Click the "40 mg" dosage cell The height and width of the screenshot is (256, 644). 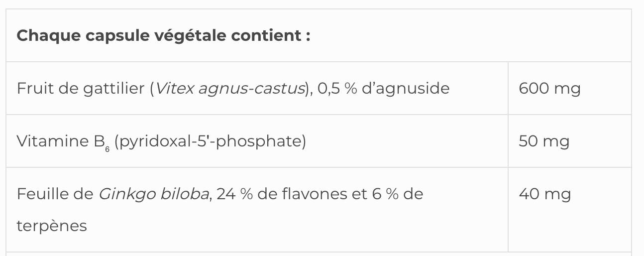point(544,194)
